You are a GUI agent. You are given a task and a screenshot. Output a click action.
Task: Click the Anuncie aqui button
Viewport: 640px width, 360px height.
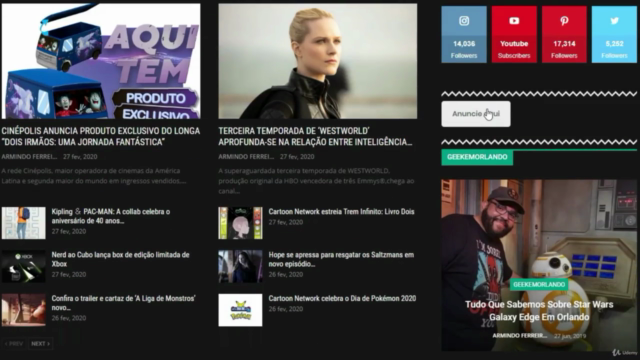coord(476,114)
